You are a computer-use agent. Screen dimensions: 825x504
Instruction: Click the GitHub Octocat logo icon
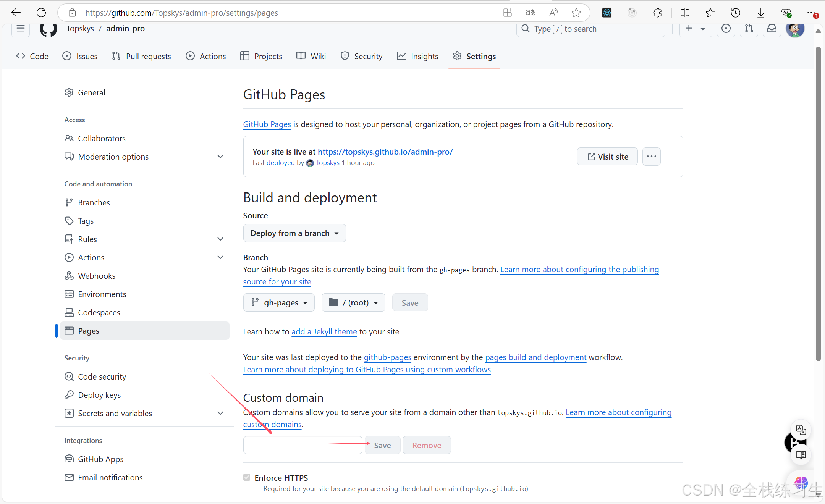point(49,29)
